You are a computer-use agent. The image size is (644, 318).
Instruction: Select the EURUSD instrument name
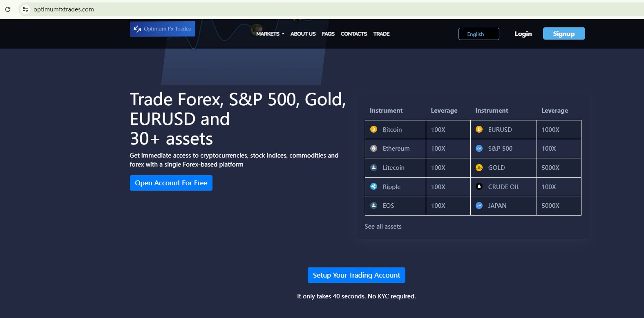500,130
